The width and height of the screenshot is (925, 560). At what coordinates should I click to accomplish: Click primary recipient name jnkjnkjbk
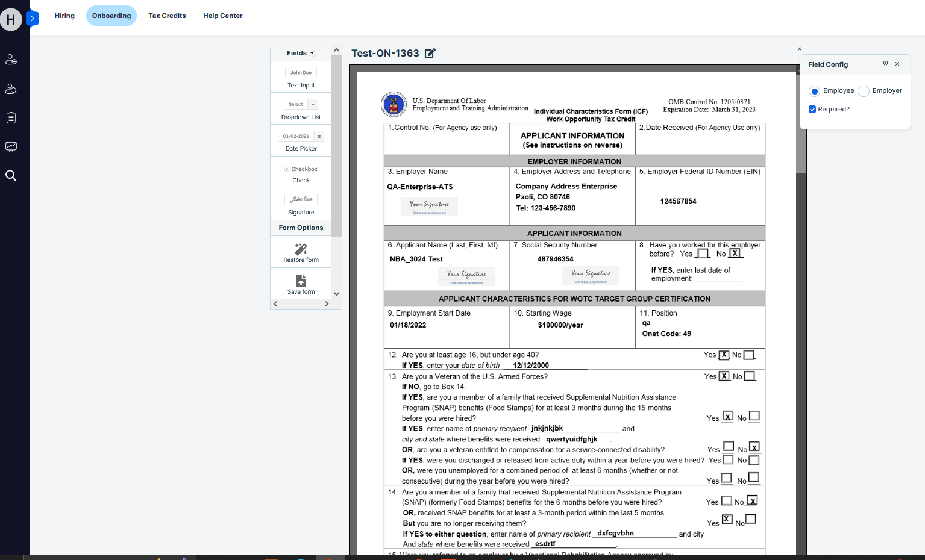pyautogui.click(x=547, y=428)
